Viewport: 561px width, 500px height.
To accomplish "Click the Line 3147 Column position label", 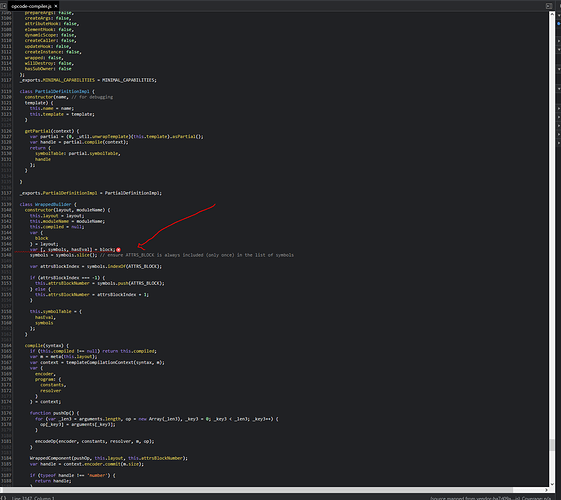I will point(33,498).
